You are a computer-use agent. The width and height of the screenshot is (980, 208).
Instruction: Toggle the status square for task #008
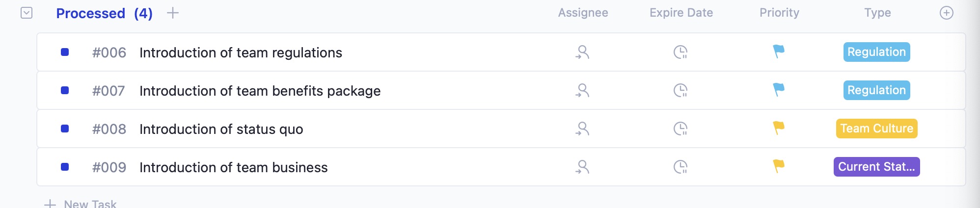65,129
